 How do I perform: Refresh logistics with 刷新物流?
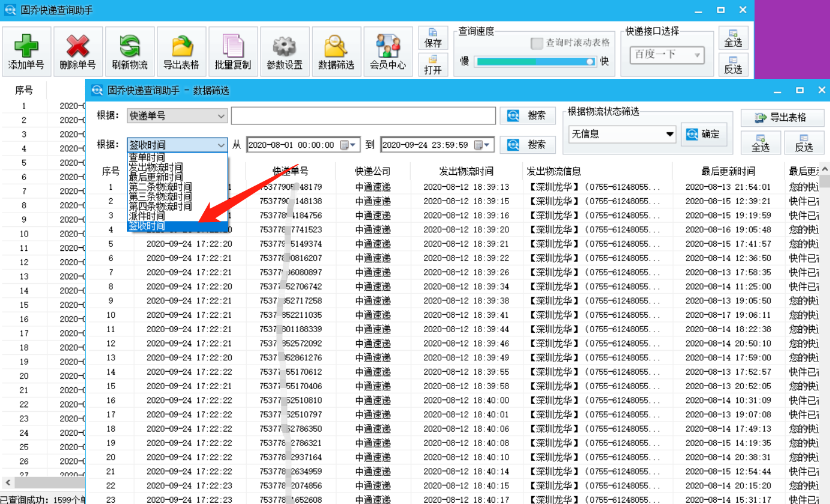129,51
